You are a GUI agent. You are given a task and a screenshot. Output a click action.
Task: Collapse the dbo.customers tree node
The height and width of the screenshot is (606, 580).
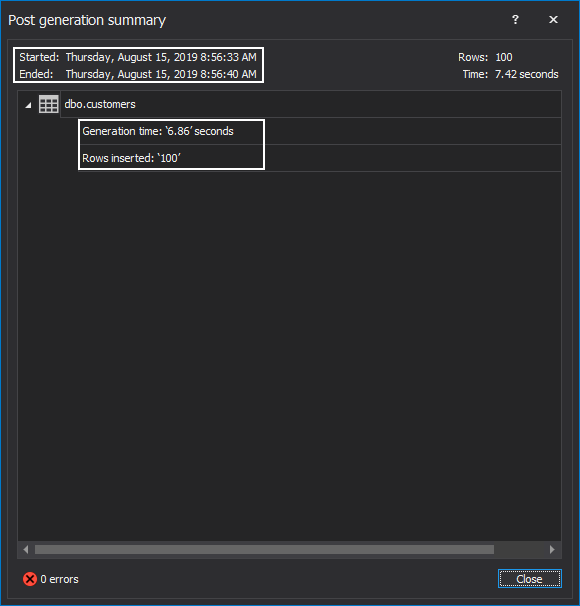click(28, 105)
